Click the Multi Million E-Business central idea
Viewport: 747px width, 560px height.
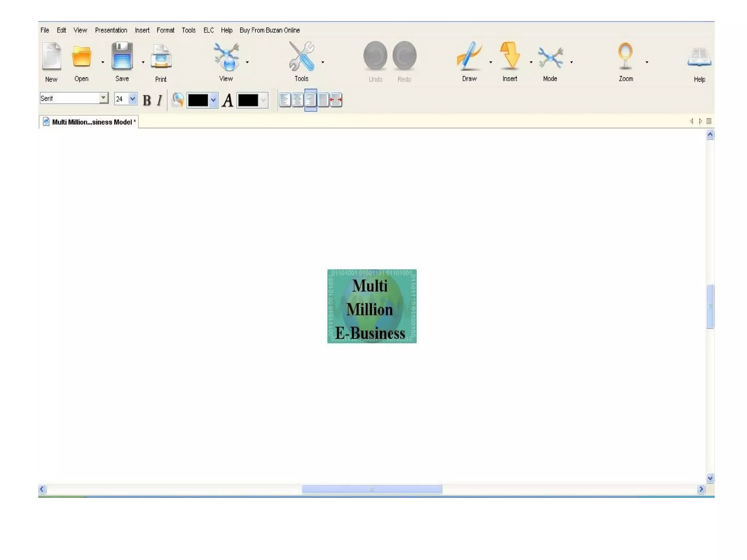372,306
